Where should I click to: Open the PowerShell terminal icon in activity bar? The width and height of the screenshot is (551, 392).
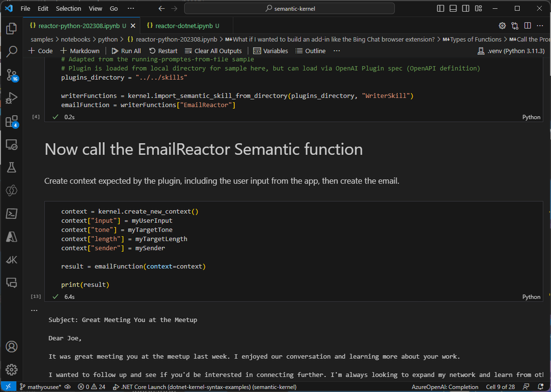[11, 213]
